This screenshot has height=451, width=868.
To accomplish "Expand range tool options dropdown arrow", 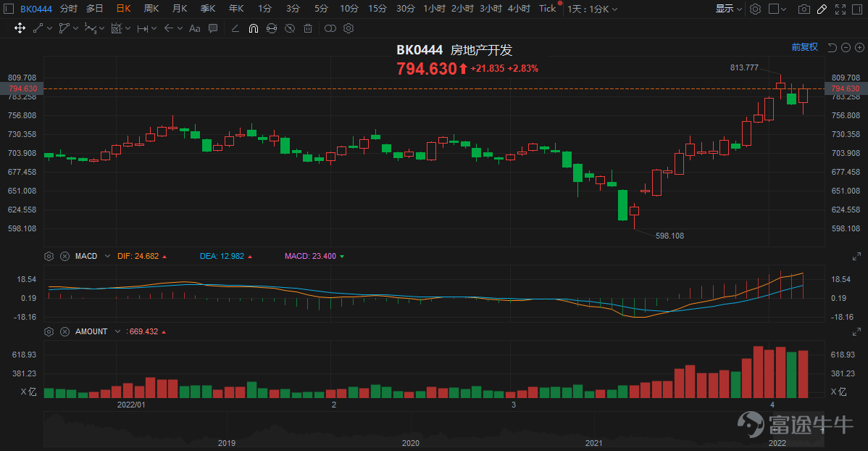I will click(154, 28).
